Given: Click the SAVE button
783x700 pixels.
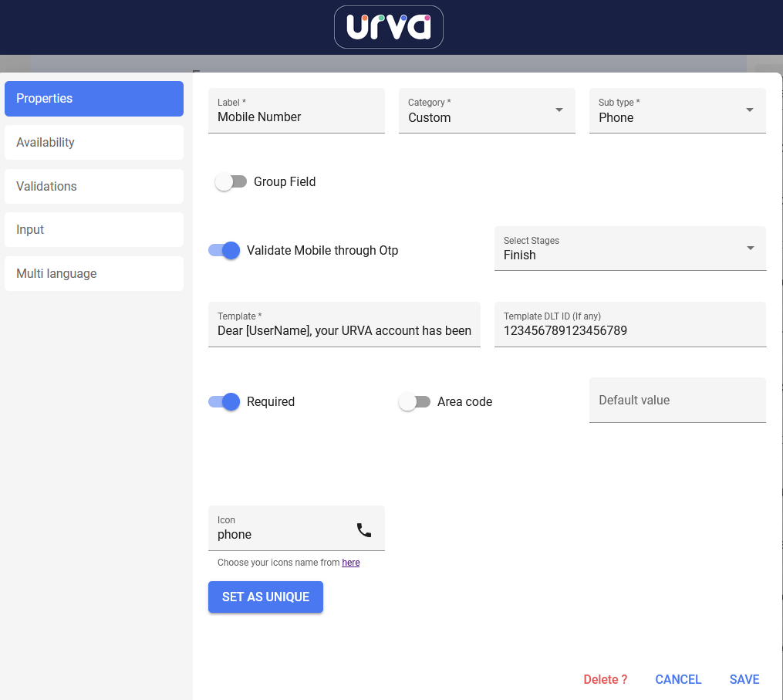Looking at the screenshot, I should click(744, 679).
